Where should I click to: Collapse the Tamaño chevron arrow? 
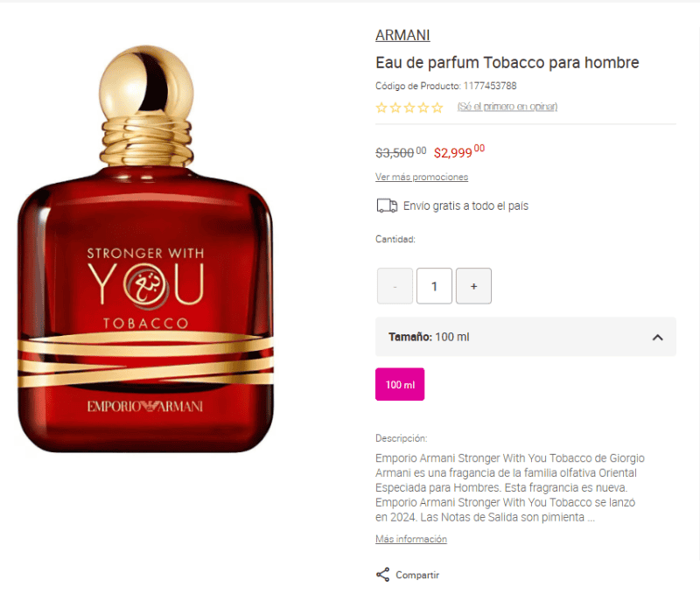point(658,338)
